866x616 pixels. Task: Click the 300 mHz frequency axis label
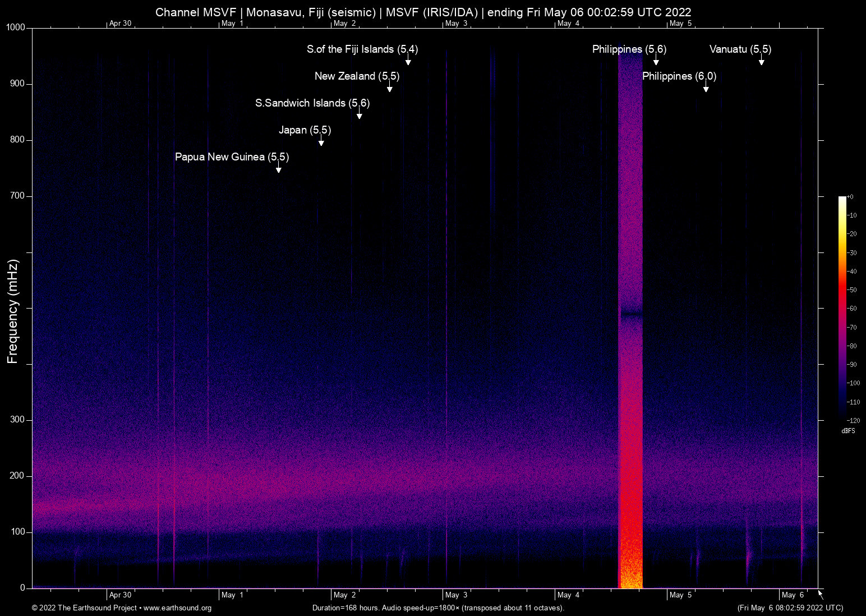pos(17,419)
